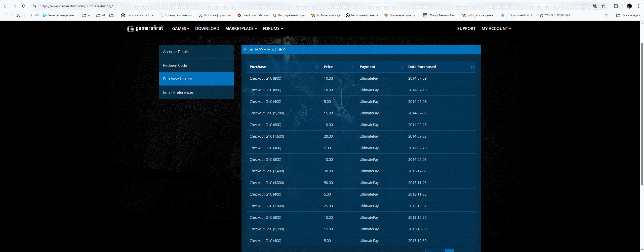Open the nn bookmarks folder
Viewport: 644px width, 252px height.
(x=87, y=15)
